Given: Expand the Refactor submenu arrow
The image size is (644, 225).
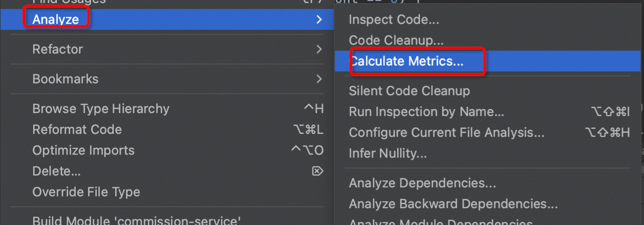Looking at the screenshot, I should pyautogui.click(x=319, y=49).
